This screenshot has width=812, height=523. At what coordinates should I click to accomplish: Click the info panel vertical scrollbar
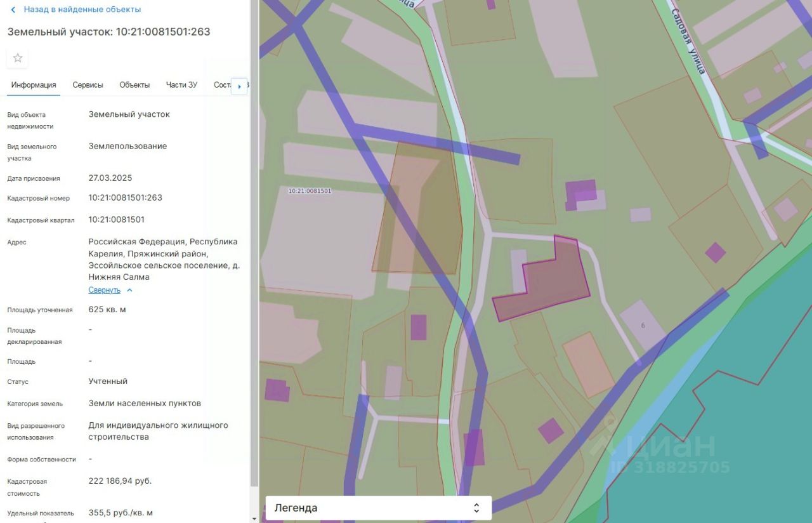point(254,244)
